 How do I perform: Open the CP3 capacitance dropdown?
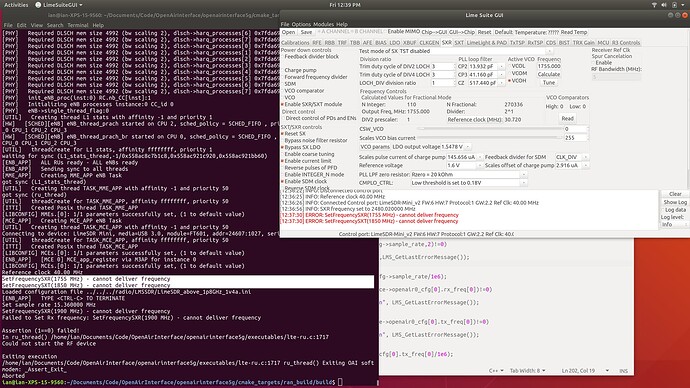point(486,75)
